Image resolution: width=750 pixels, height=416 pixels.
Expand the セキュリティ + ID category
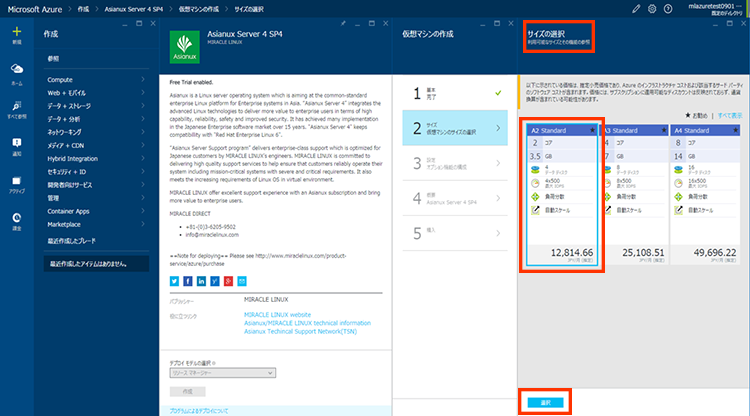pyautogui.click(x=96, y=172)
